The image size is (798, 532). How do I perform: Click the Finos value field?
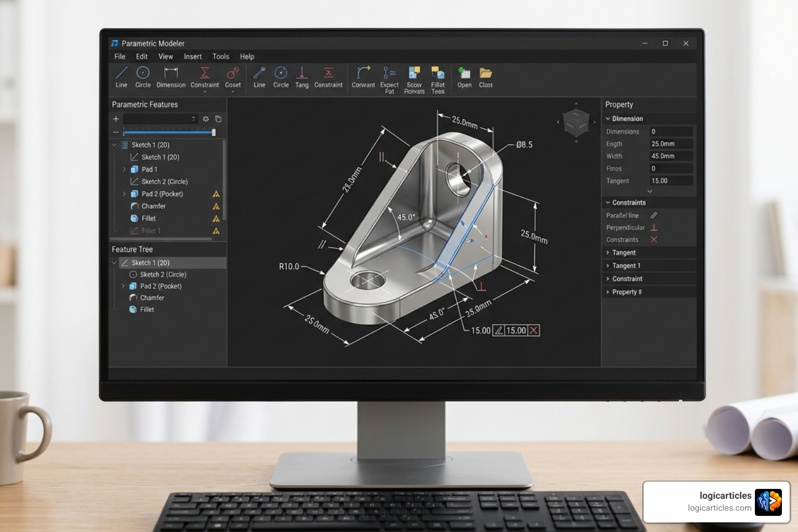671,168
